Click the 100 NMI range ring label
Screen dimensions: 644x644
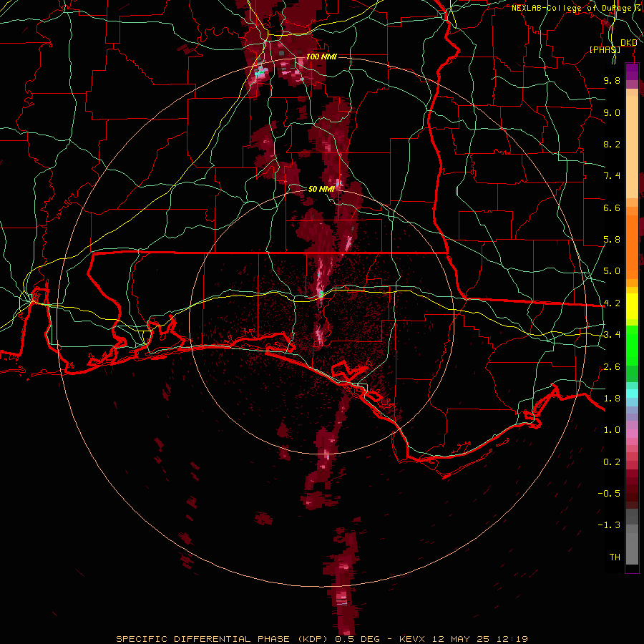321,57
